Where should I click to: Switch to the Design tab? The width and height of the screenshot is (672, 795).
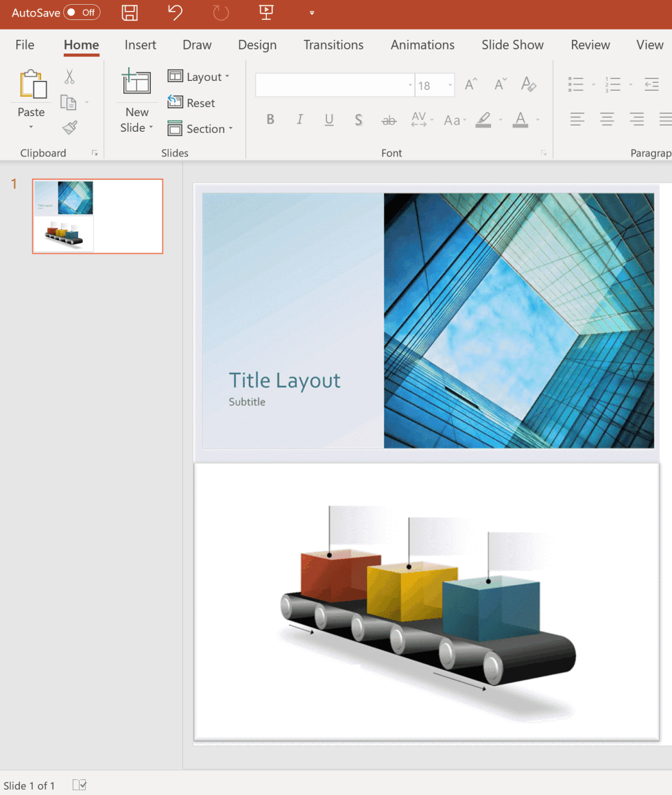[x=257, y=45]
